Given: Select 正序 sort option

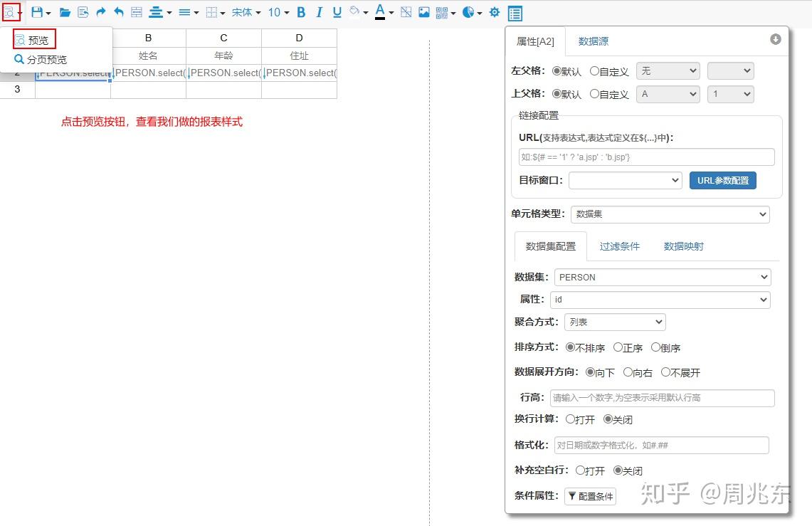Looking at the screenshot, I should (x=618, y=347).
